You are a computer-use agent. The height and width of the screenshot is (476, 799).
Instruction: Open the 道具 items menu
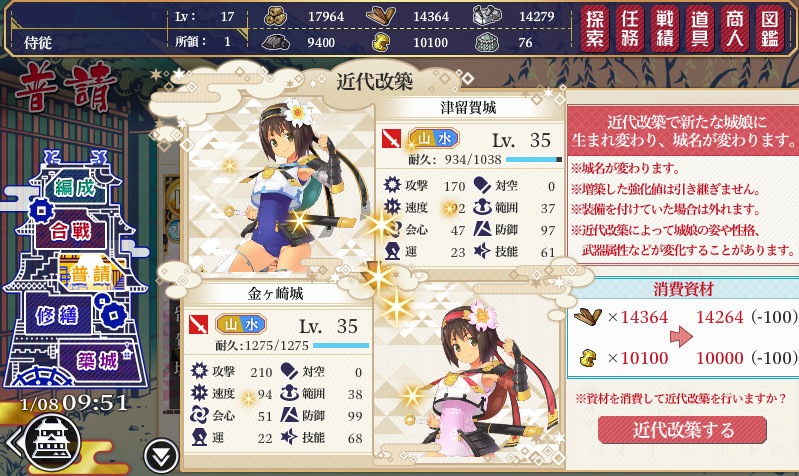pyautogui.click(x=700, y=30)
